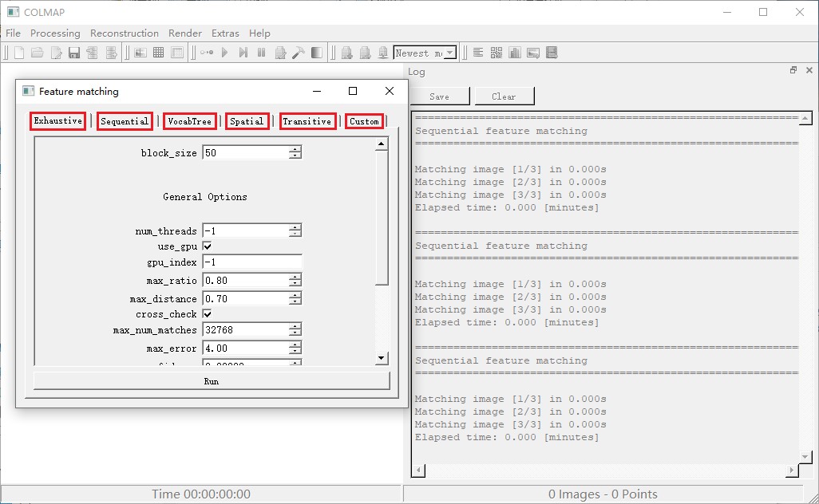Click the Log horizontal scroll-right arrow
The height and width of the screenshot is (504, 819).
(792, 471)
